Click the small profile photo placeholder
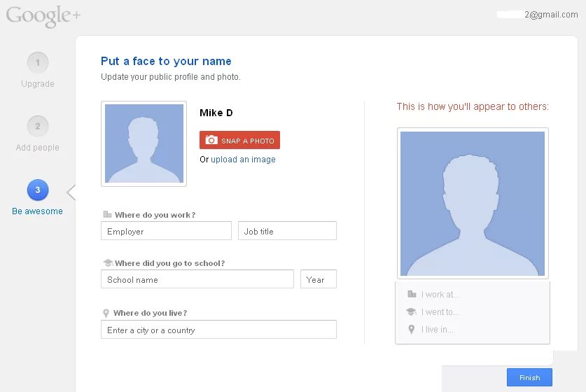The image size is (586, 392). coord(144,143)
